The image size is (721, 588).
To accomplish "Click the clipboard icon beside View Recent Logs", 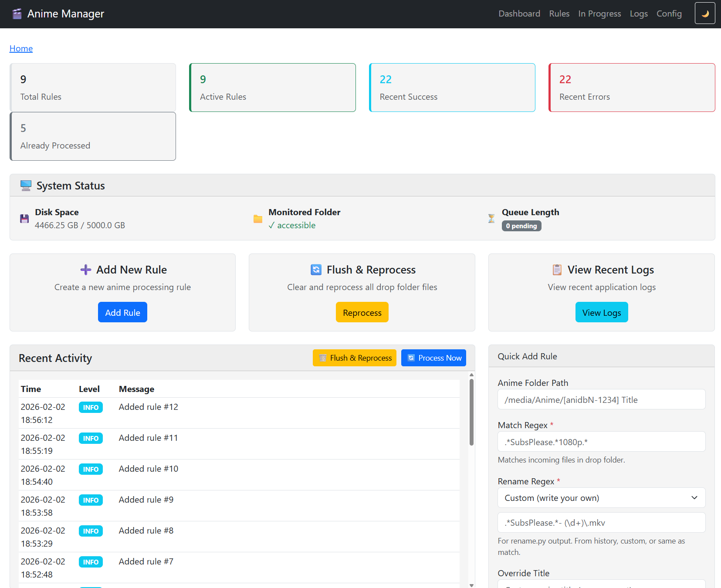I will (557, 270).
